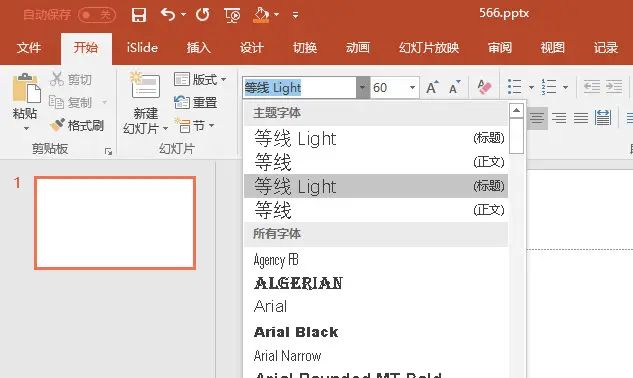Click font list scrollbar up arrow

click(516, 110)
